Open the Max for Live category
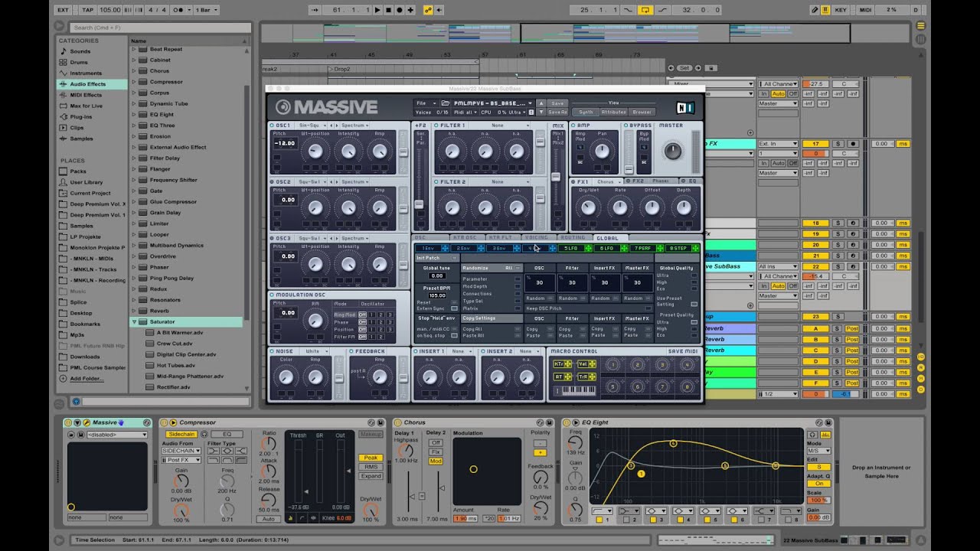Viewport: 980px width, 551px height. click(x=86, y=106)
